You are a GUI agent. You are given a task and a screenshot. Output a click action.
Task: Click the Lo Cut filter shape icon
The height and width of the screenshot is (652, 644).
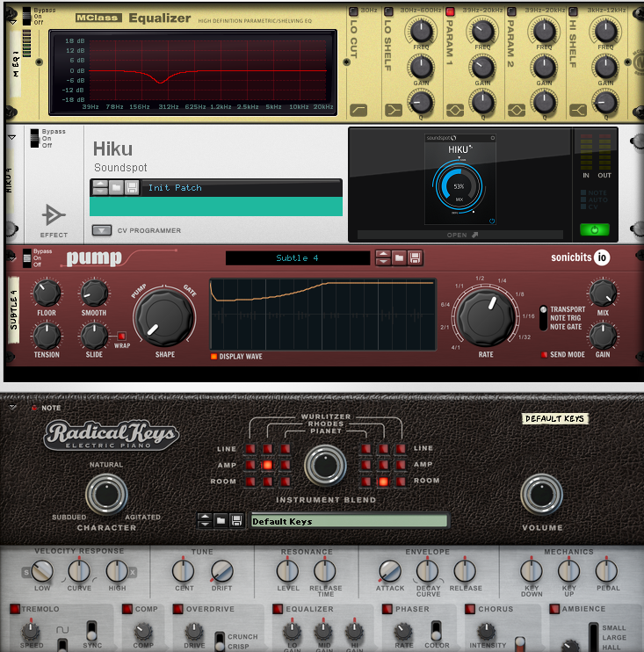[358, 110]
